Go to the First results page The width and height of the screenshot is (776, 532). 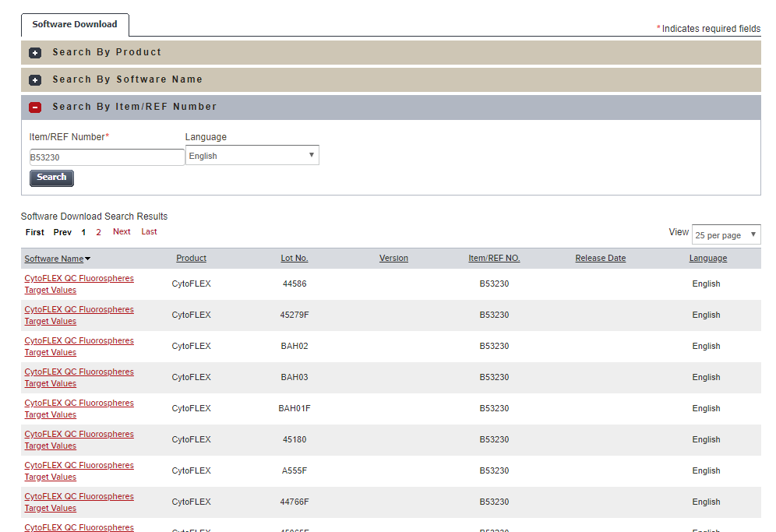point(34,232)
